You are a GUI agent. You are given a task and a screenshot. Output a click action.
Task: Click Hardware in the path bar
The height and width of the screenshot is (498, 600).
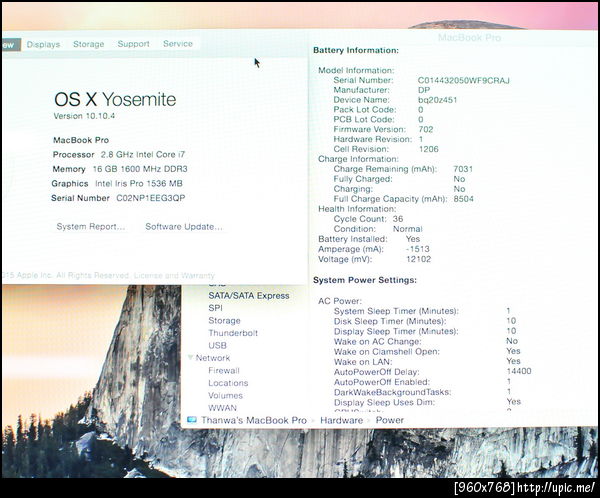[341, 420]
